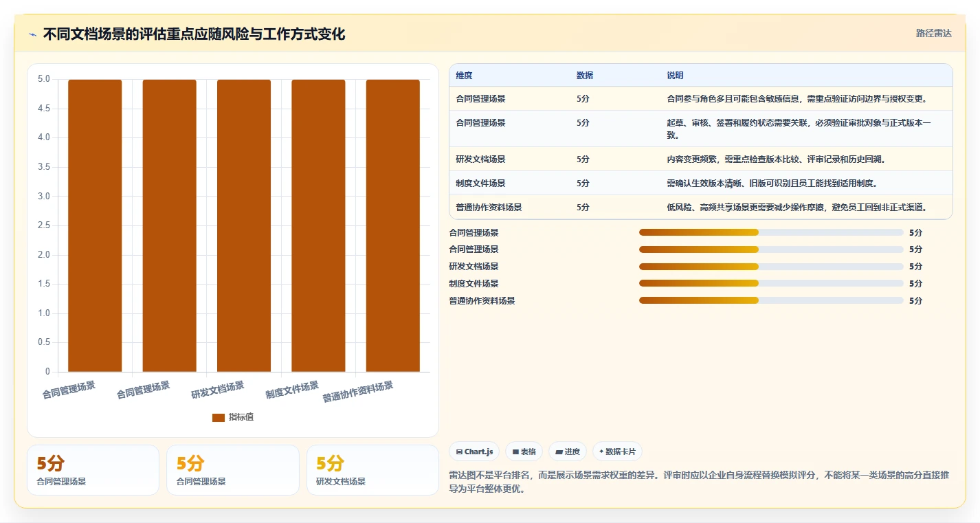Open the 研发文档场景 score card
Image resolution: width=980 pixels, height=523 pixels.
[x=372, y=470]
